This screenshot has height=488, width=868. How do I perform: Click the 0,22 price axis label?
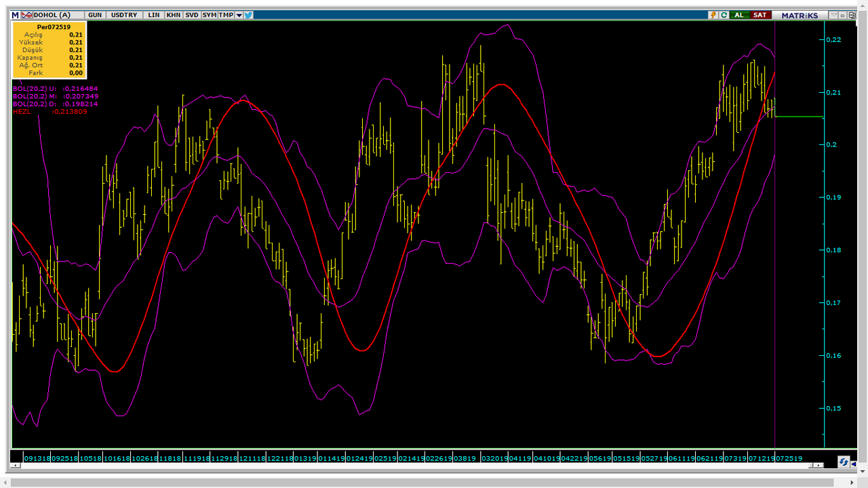[x=833, y=39]
